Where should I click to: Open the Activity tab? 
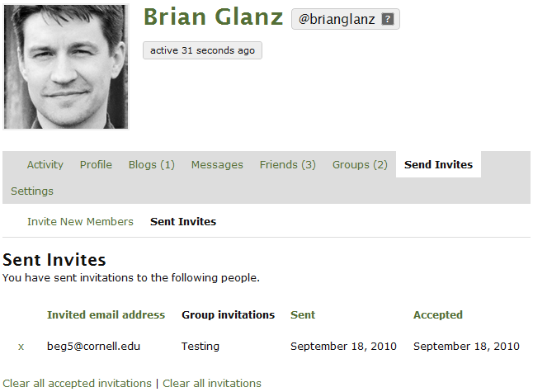pos(45,164)
